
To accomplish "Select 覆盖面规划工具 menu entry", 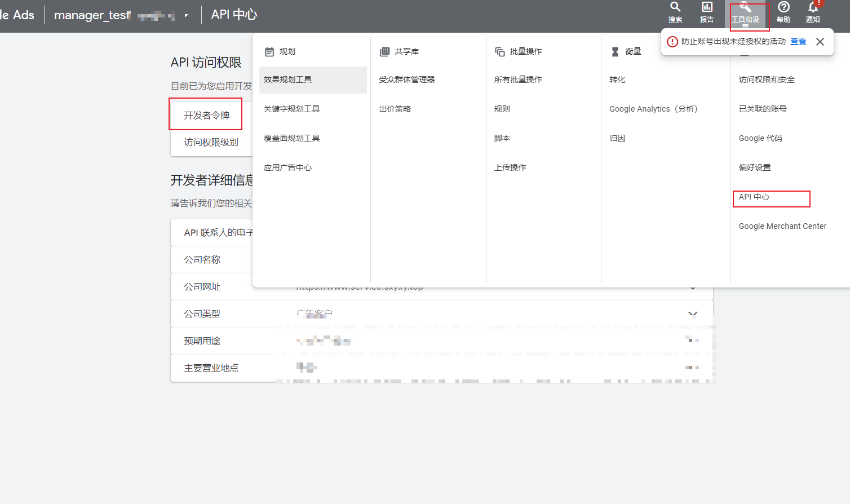I will (292, 138).
